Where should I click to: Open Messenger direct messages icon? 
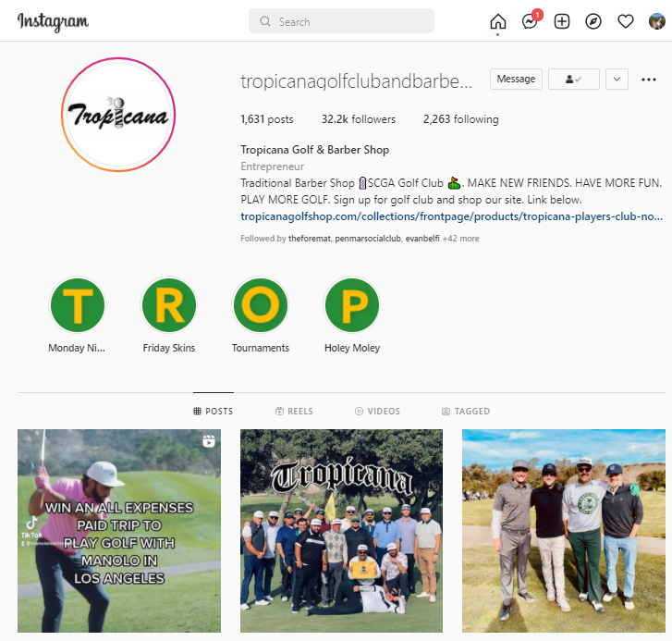[531, 21]
